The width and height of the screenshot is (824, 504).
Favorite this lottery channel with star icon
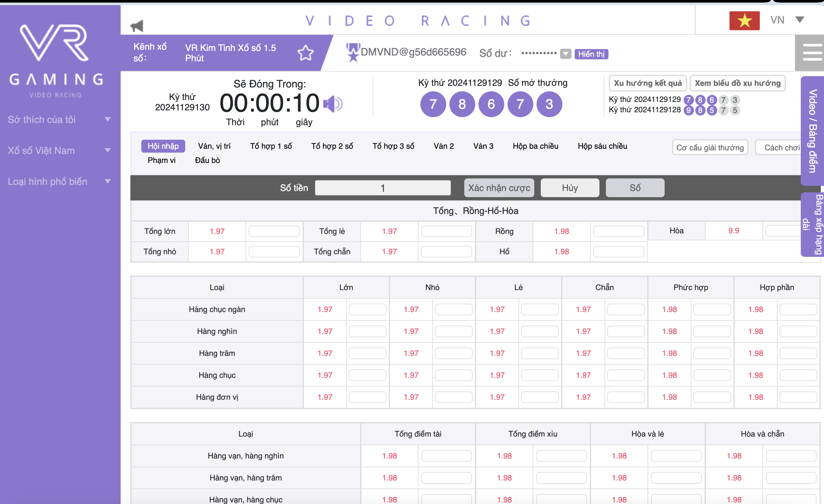[x=305, y=53]
